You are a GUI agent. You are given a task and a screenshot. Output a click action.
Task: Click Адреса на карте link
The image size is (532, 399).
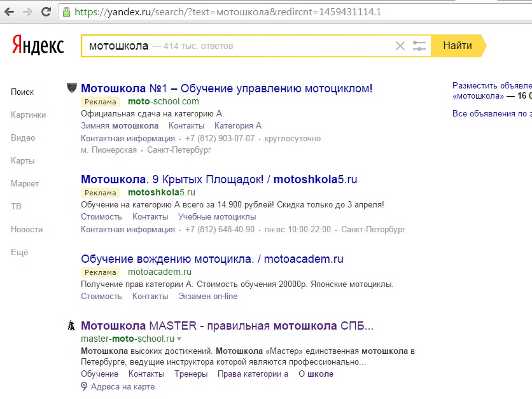click(123, 386)
